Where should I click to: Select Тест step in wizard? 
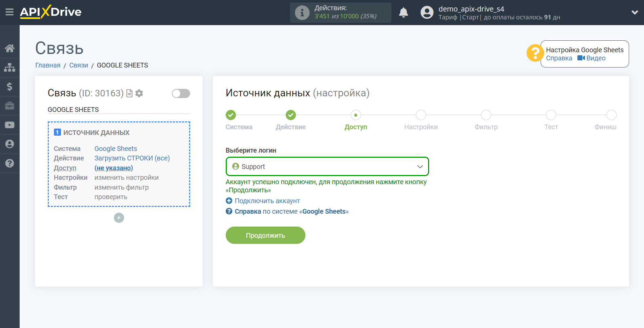(551, 115)
